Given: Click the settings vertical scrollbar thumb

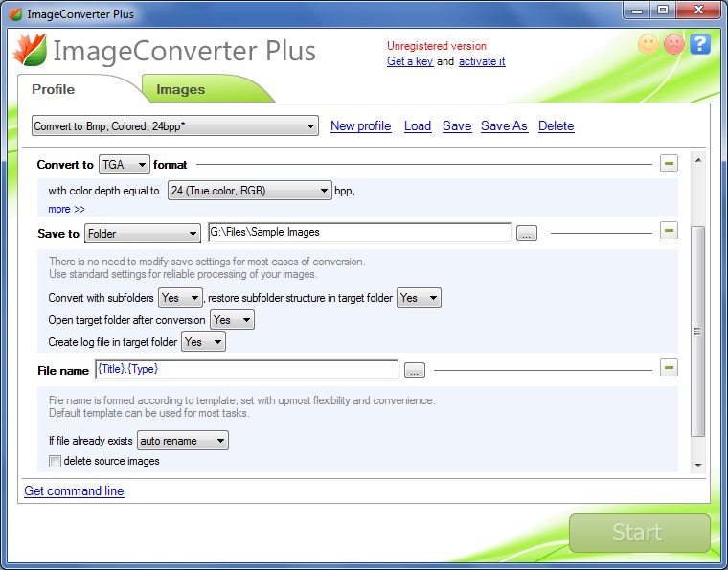Looking at the screenshot, I should [x=697, y=331].
